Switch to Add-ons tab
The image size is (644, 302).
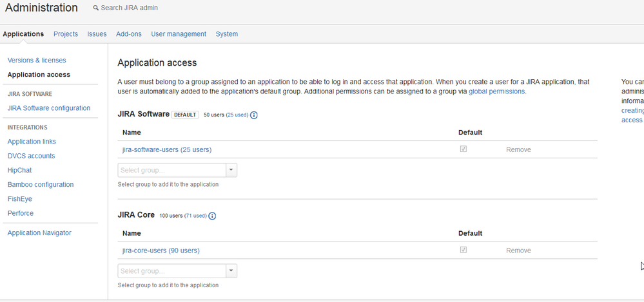click(x=128, y=34)
